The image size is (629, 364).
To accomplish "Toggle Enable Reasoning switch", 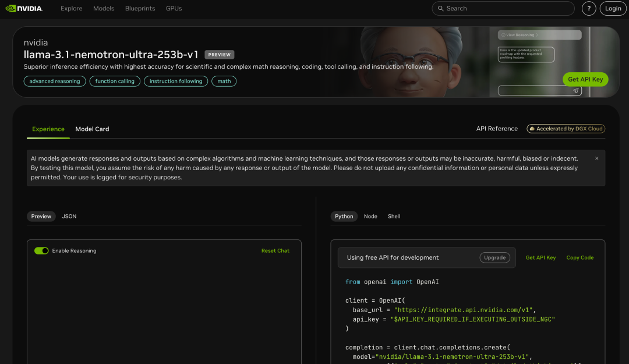I will coord(41,251).
